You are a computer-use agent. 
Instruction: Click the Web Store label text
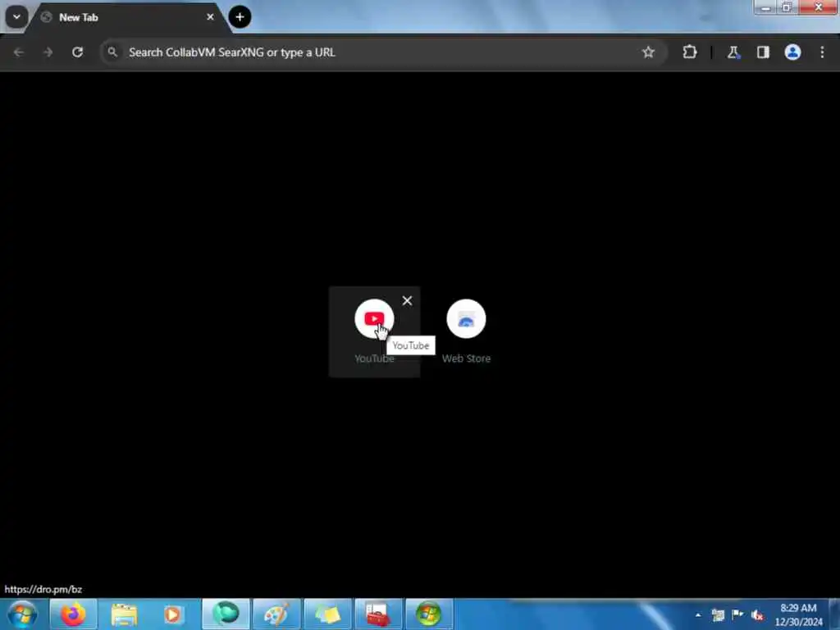point(466,358)
